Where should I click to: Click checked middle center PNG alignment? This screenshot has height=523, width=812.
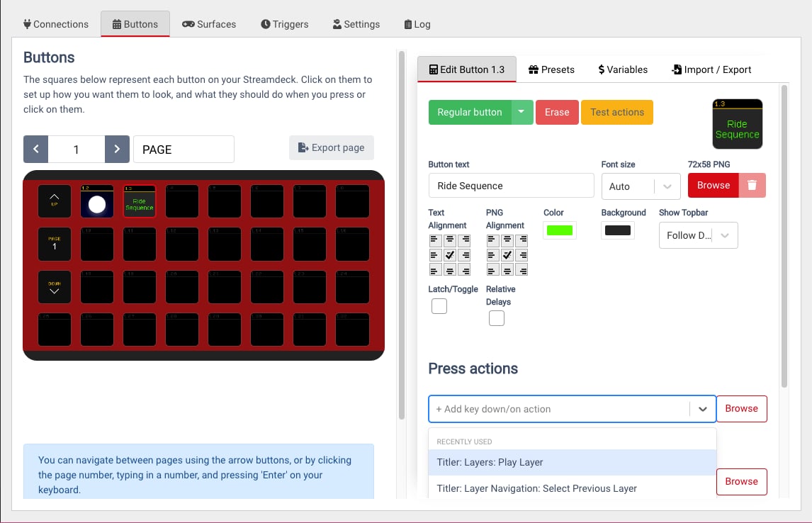[x=507, y=255]
